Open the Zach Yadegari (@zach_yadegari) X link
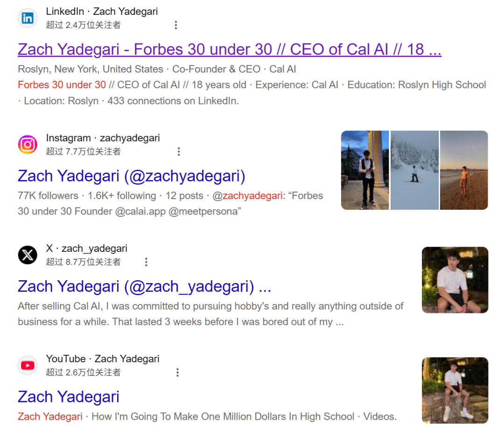 (x=144, y=286)
